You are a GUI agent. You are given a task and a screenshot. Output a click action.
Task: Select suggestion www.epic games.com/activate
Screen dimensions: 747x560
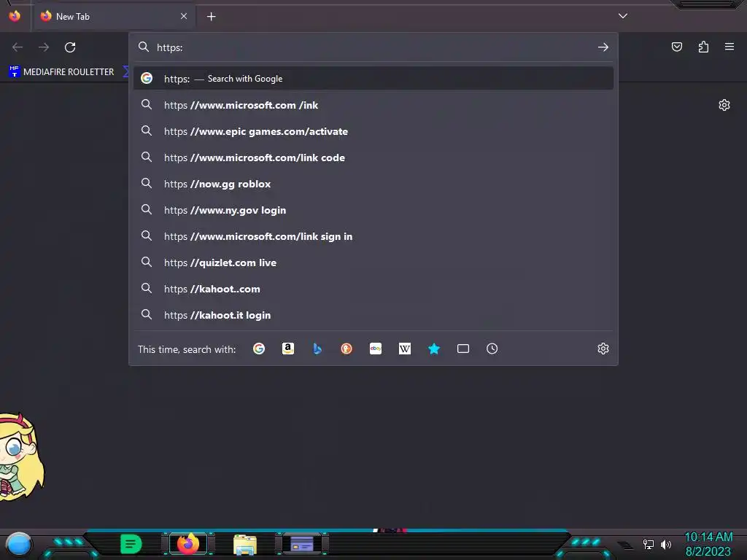coord(373,131)
